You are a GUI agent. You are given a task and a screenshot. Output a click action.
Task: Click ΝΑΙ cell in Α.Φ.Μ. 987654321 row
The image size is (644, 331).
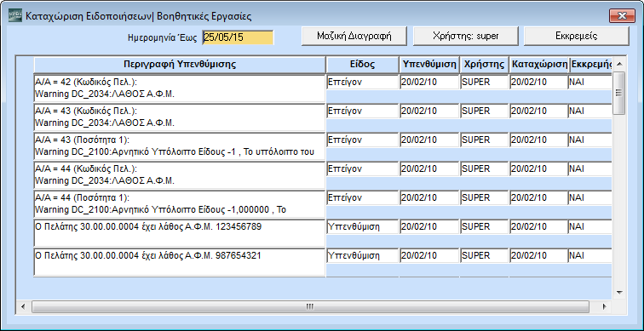pos(590,255)
